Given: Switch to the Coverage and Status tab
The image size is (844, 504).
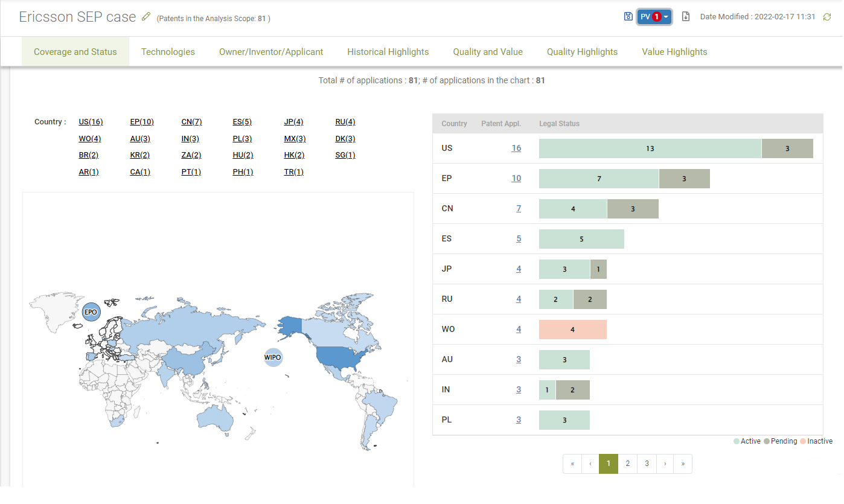Looking at the screenshot, I should (x=75, y=52).
